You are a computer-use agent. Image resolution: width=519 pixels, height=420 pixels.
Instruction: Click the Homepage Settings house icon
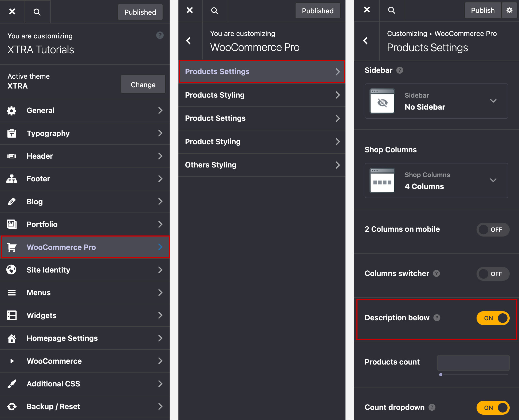point(11,338)
